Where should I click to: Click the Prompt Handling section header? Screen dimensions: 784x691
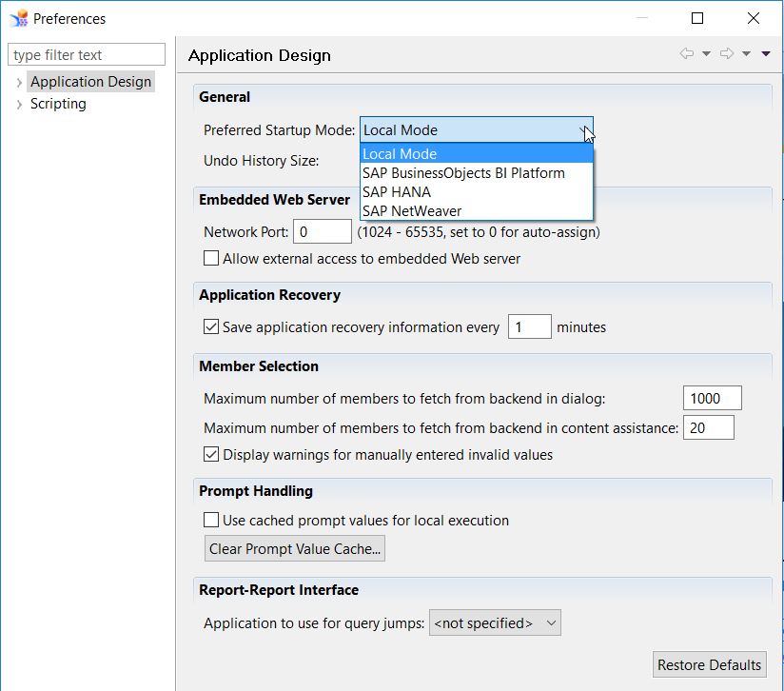coord(256,491)
